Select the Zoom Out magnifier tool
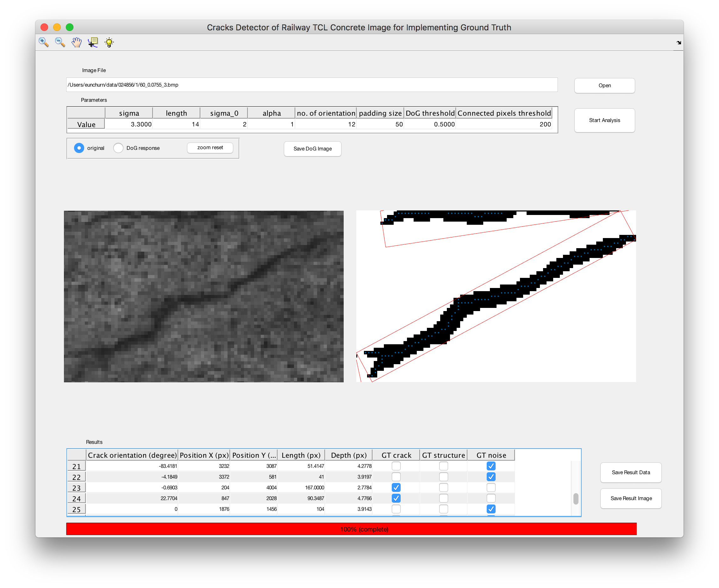The height and width of the screenshot is (588, 719). click(60, 42)
